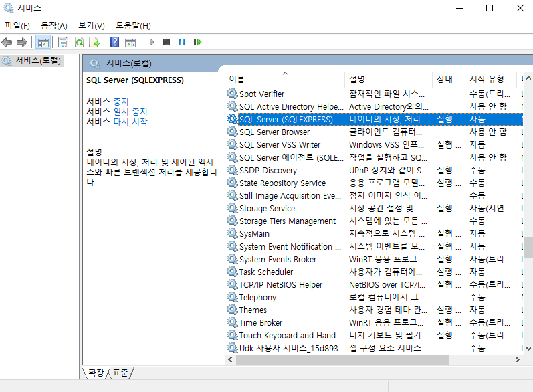Switch to the 표준 tab
Image resolution: width=533 pixels, height=392 pixels.
coord(120,373)
